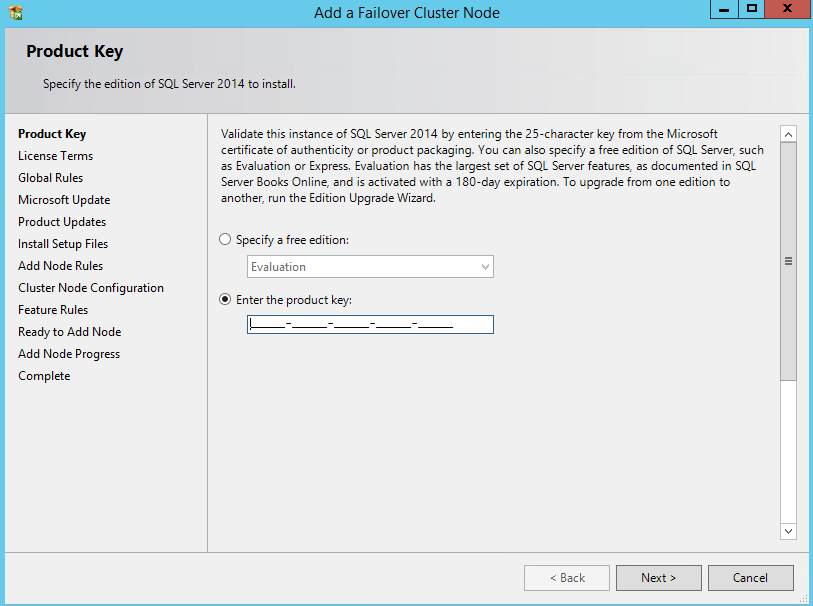
Task: Click the Cancel button
Action: (x=750, y=578)
